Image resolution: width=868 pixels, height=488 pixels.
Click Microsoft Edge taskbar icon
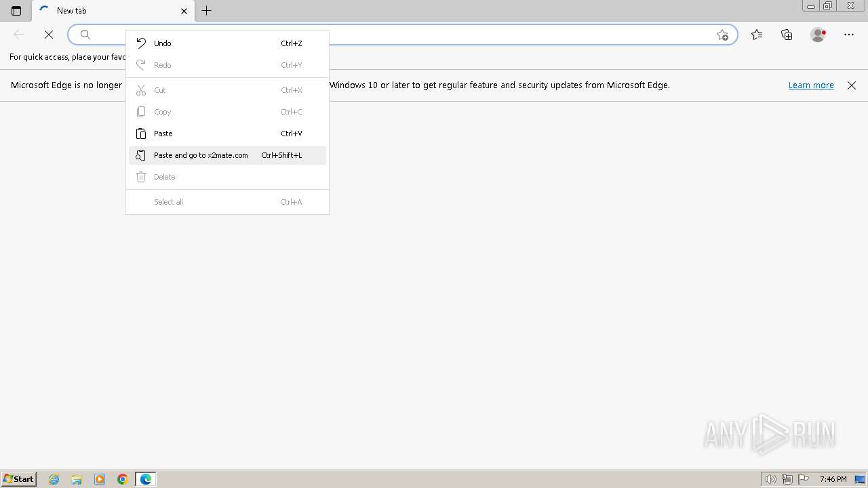[146, 479]
